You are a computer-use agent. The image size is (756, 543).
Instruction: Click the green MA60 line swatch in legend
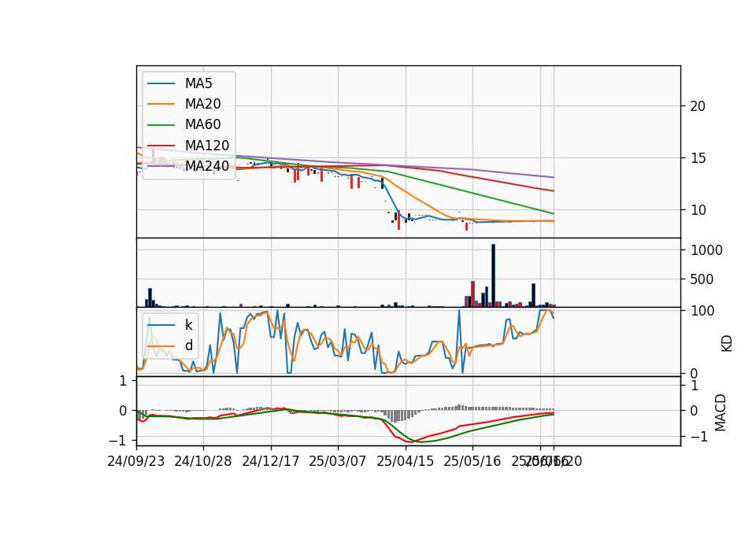click(x=161, y=125)
